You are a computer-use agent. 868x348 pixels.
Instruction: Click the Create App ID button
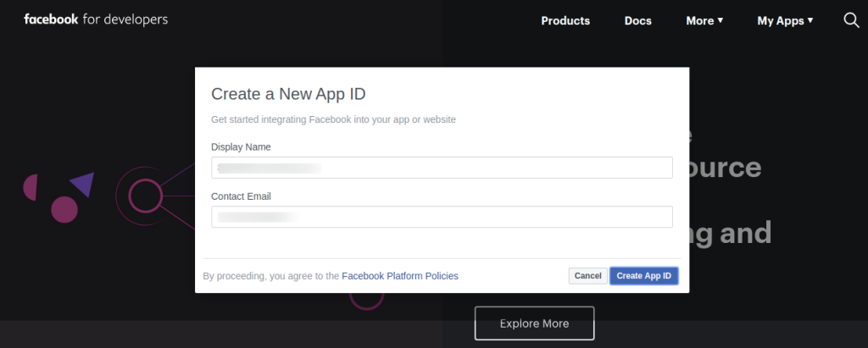pyautogui.click(x=644, y=275)
